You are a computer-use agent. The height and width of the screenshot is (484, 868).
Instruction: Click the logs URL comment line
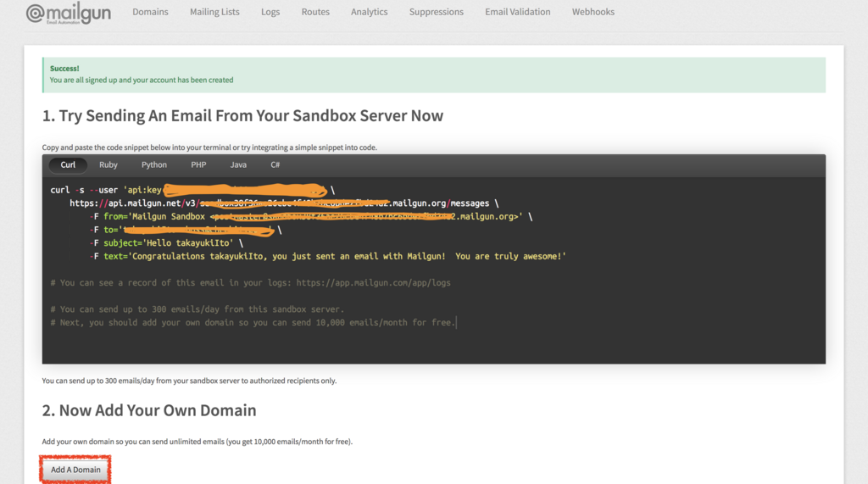point(250,283)
